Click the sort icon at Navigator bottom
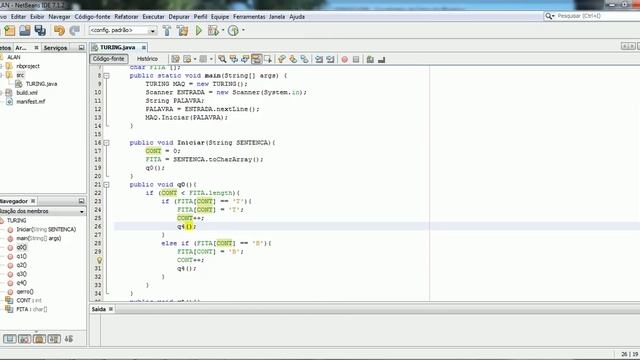Screen dimensions: 640x360 (69, 339)
